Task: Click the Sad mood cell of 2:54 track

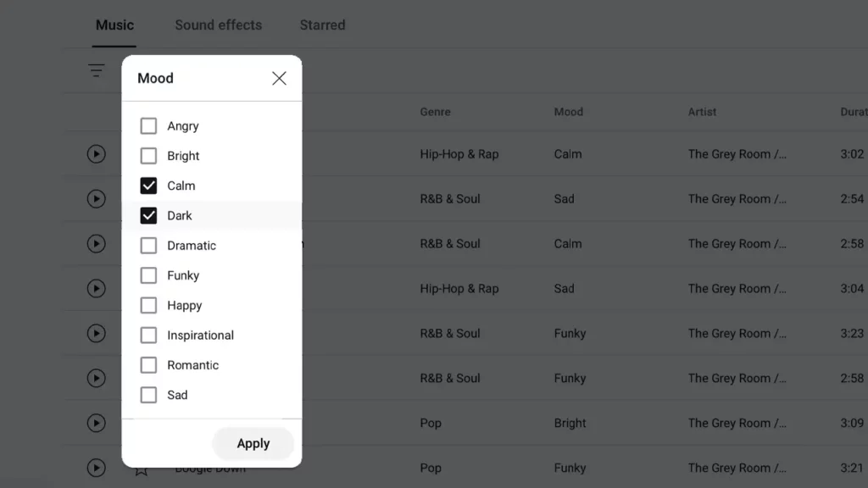Action: (564, 198)
